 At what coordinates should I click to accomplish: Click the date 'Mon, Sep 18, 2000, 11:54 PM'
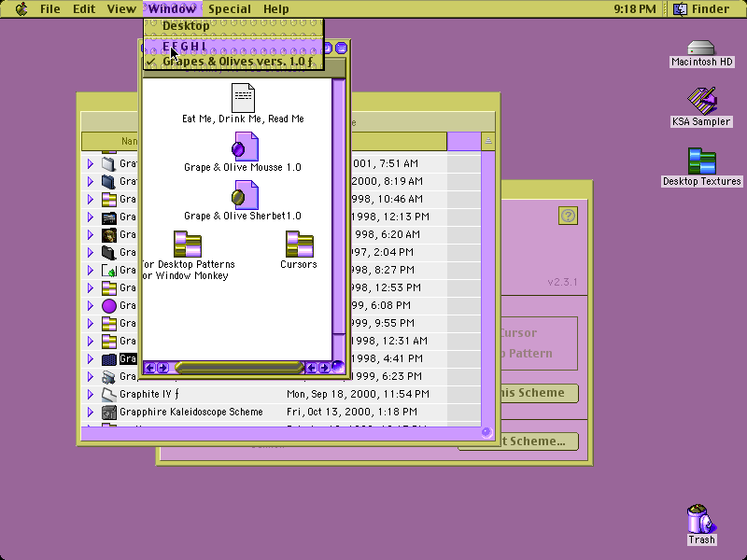[358, 394]
